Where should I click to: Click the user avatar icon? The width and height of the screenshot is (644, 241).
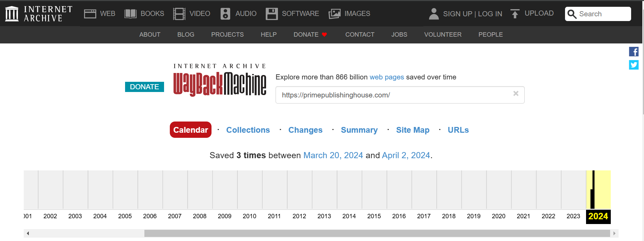click(x=434, y=14)
